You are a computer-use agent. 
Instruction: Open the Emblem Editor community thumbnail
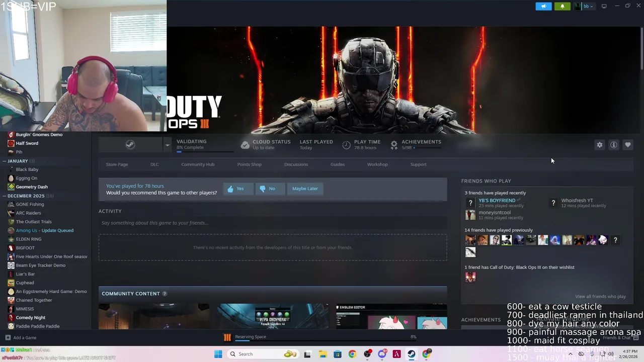pos(391,316)
